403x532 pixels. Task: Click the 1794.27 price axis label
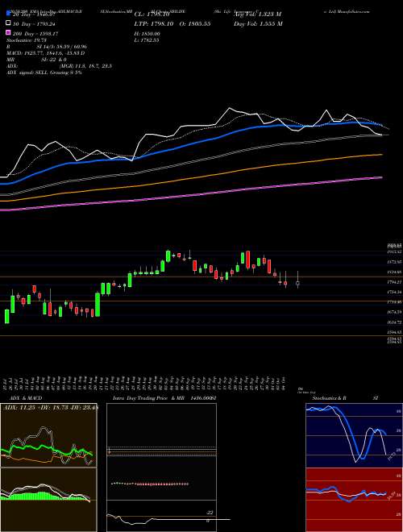(395, 282)
